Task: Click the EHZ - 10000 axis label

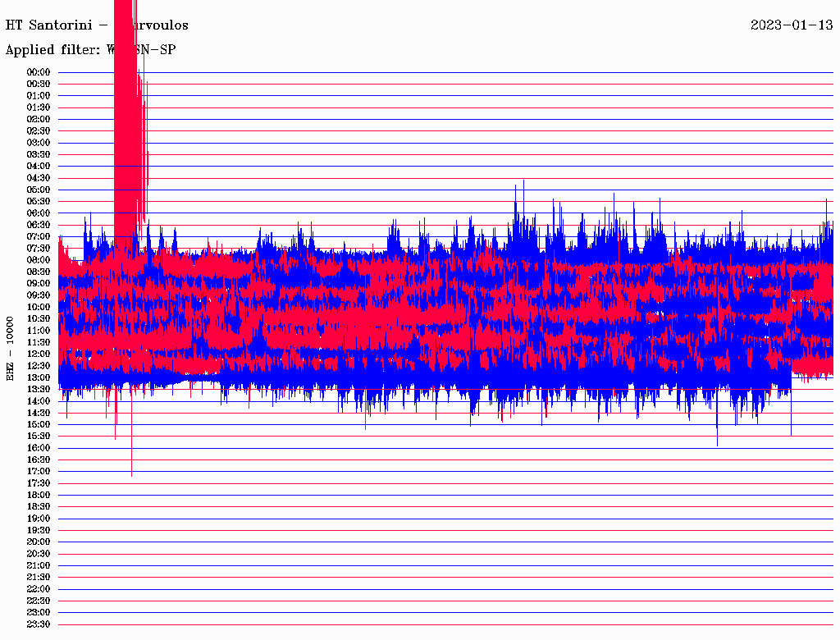Action: tap(10, 348)
